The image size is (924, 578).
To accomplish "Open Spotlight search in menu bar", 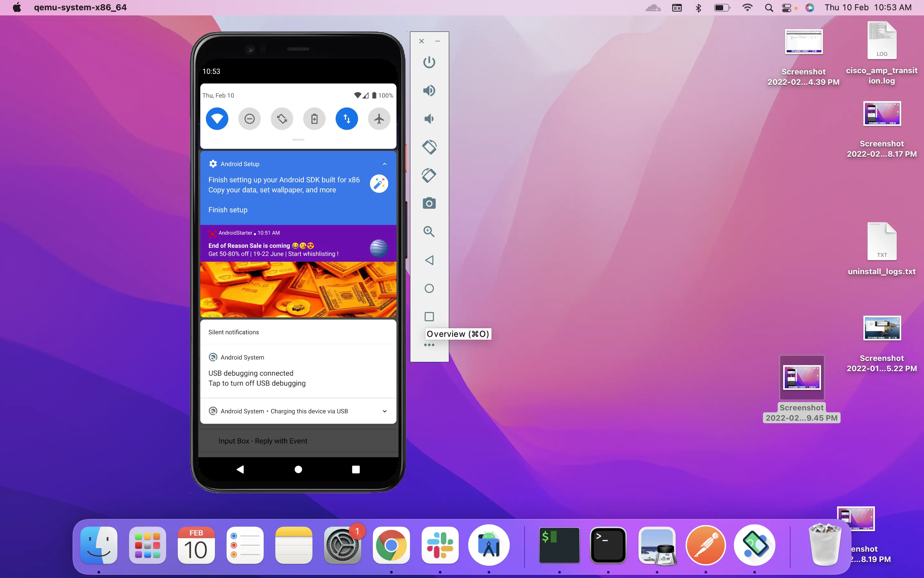I will (x=769, y=8).
